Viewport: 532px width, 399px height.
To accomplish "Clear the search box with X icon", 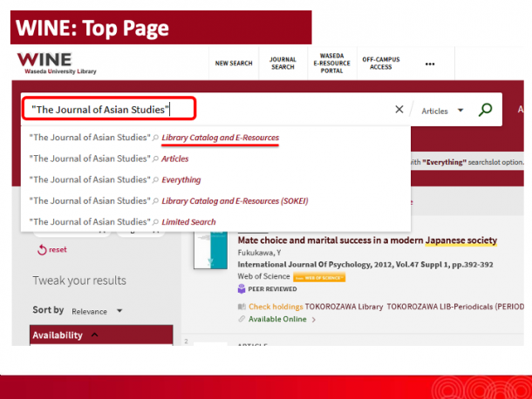I will tap(399, 109).
